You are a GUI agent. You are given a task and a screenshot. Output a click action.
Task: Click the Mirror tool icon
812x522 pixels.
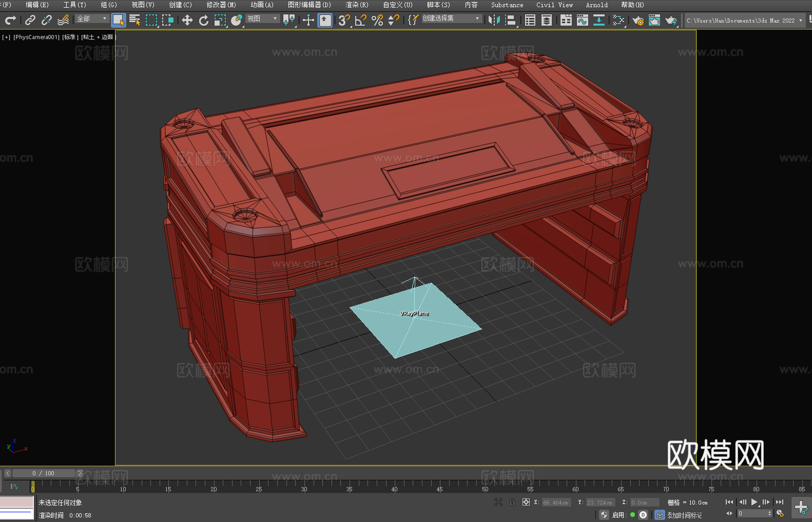(x=494, y=20)
